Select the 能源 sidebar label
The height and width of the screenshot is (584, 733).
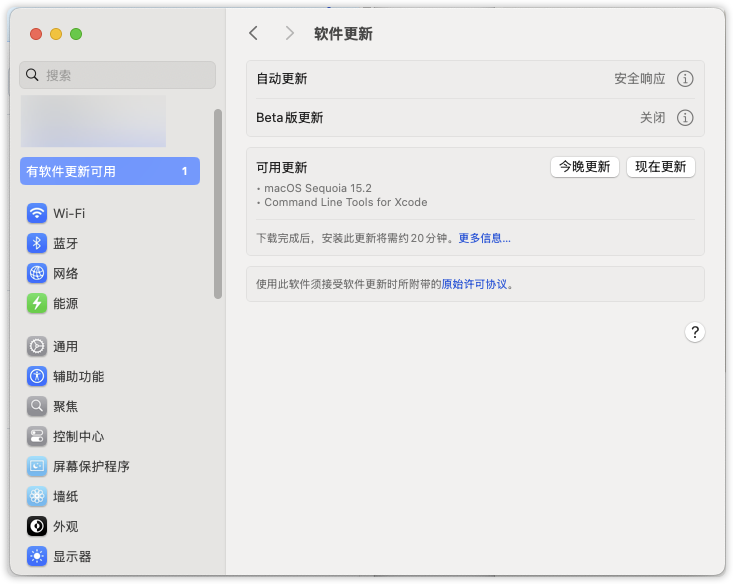pos(65,303)
